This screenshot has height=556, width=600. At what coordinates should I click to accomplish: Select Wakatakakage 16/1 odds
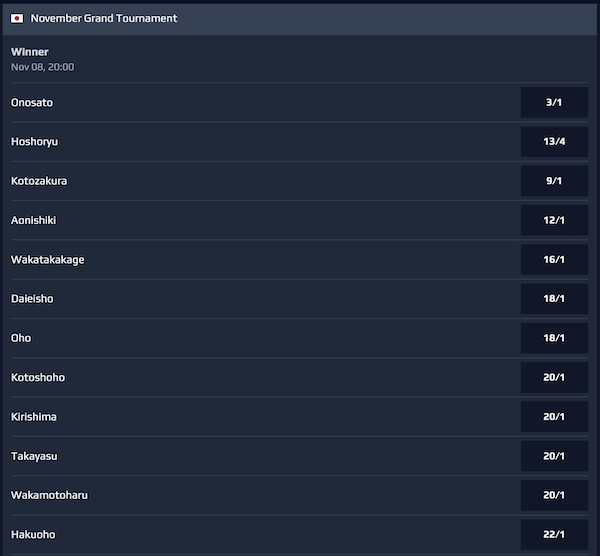click(554, 260)
